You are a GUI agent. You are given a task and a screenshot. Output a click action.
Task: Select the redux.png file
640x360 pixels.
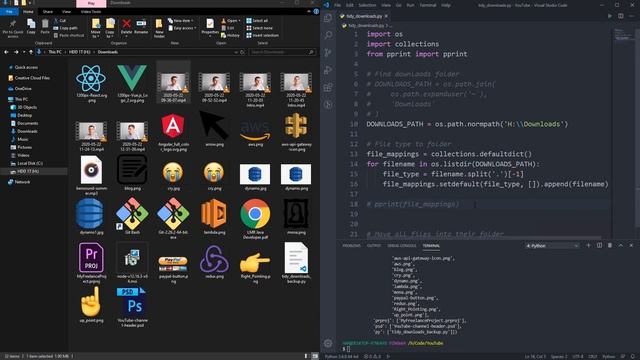pos(214,262)
